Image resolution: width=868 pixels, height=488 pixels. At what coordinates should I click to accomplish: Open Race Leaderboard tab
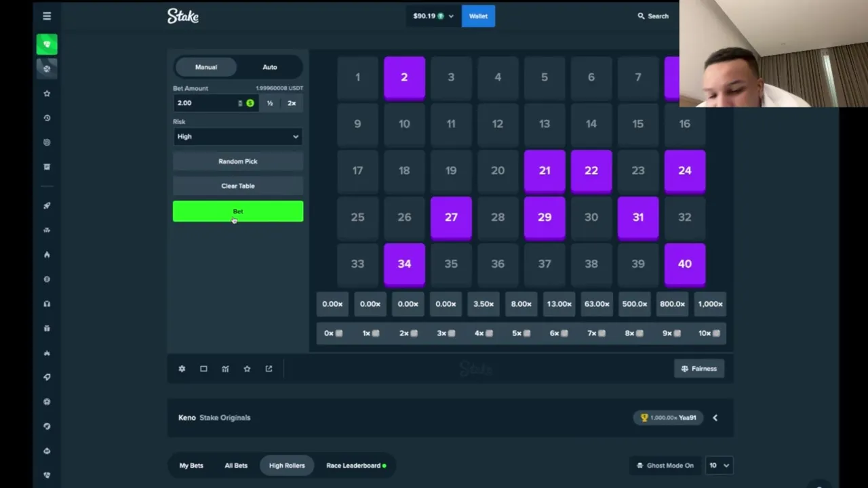tap(356, 466)
